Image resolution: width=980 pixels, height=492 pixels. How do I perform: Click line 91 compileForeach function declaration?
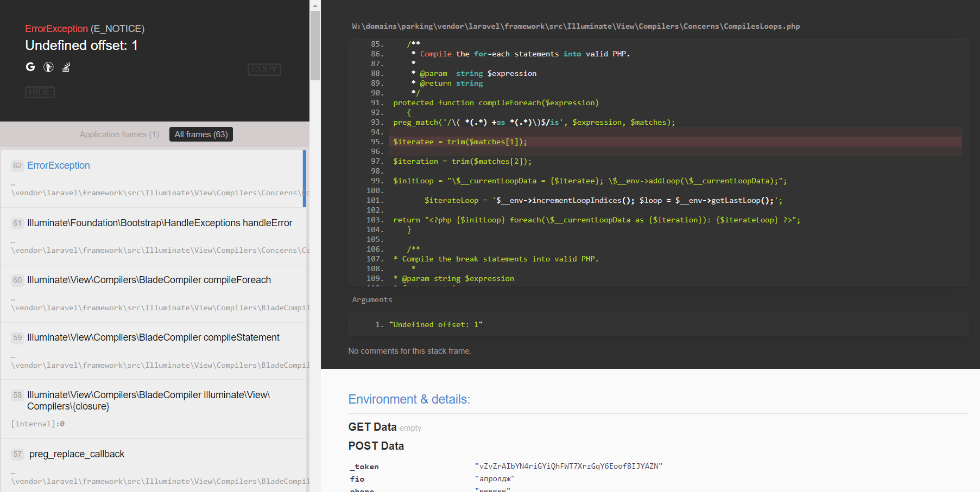(496, 103)
